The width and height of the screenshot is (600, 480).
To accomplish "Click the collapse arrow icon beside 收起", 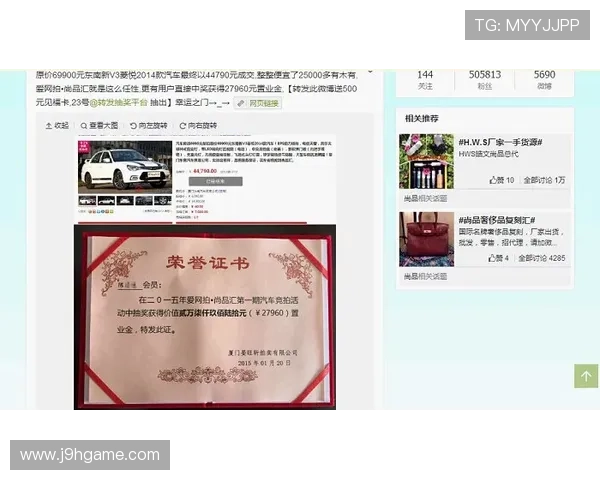I will tap(49, 126).
